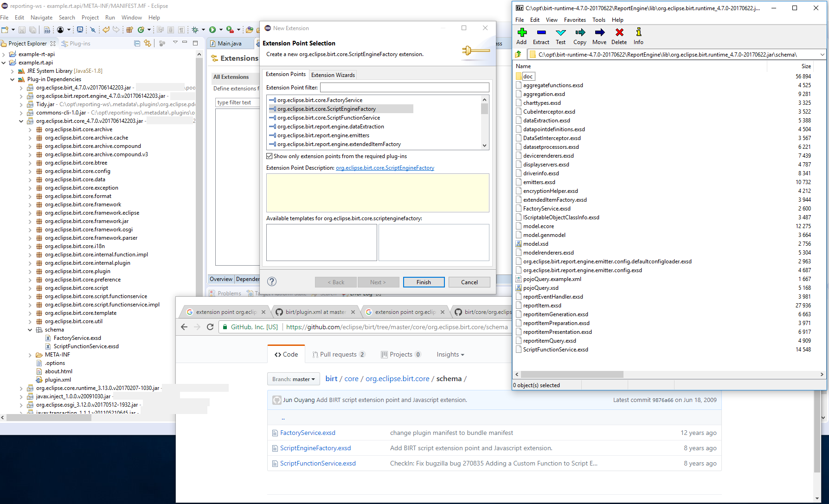Screen dimensions: 829x504
Task: Click the browser Back arrow
Action: [x=184, y=327]
